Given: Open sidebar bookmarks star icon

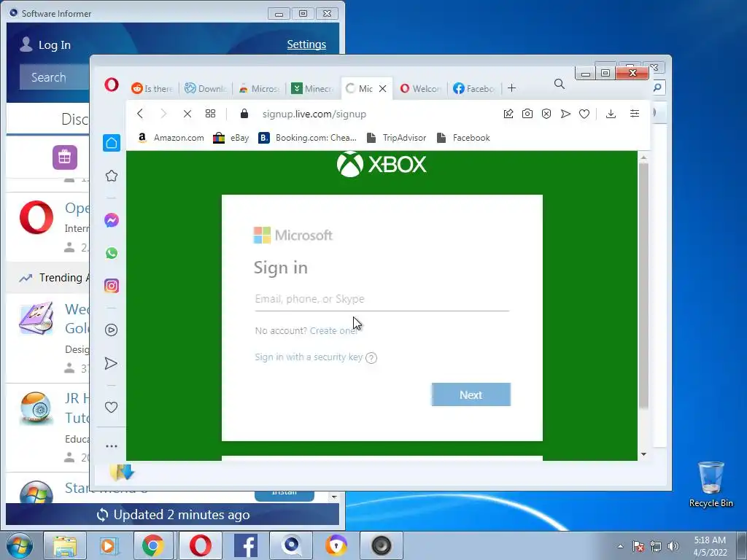Looking at the screenshot, I should coord(112,176).
